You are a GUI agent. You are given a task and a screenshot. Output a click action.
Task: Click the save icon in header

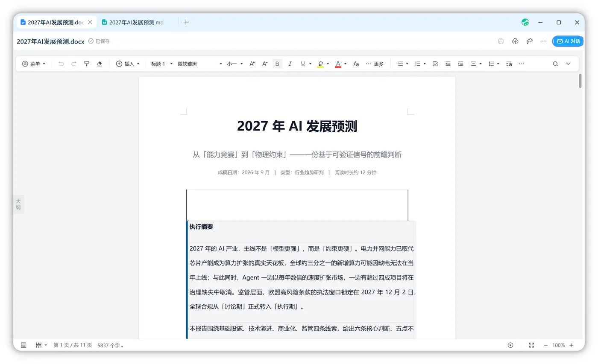point(501,41)
